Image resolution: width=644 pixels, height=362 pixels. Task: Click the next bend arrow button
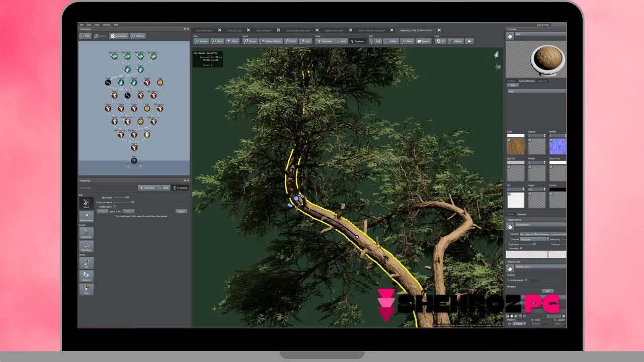pyautogui.click(x=129, y=212)
